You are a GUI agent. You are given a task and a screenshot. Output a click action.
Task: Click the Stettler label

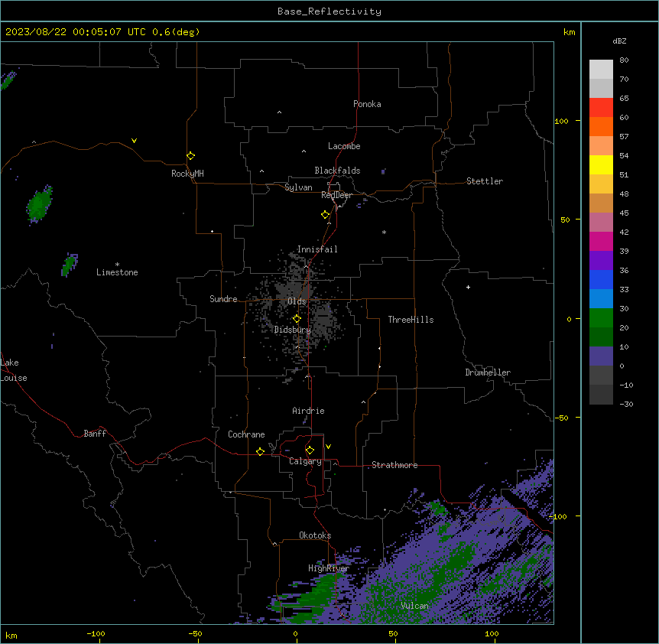(485, 181)
